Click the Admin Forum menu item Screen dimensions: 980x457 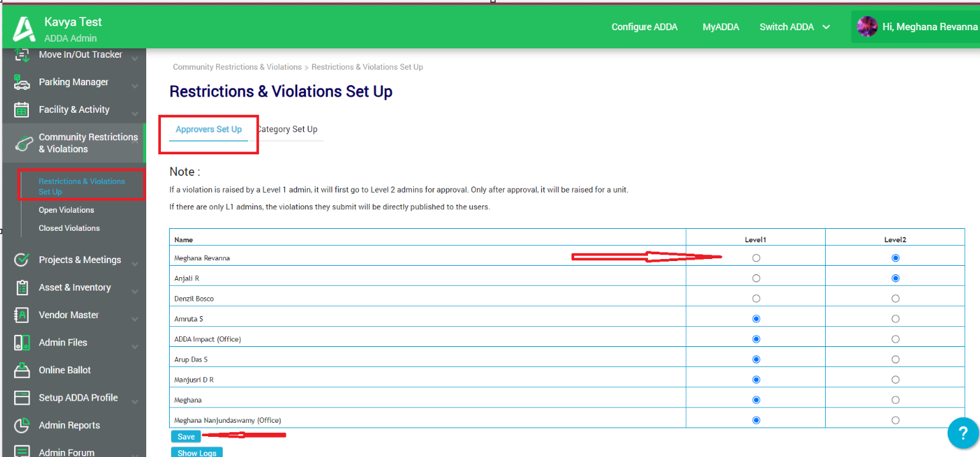[66, 452]
